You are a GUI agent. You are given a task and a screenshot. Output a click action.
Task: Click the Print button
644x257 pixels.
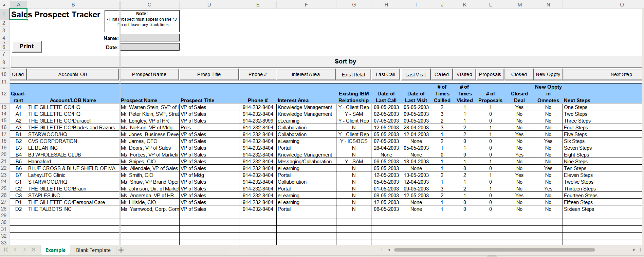click(x=27, y=47)
